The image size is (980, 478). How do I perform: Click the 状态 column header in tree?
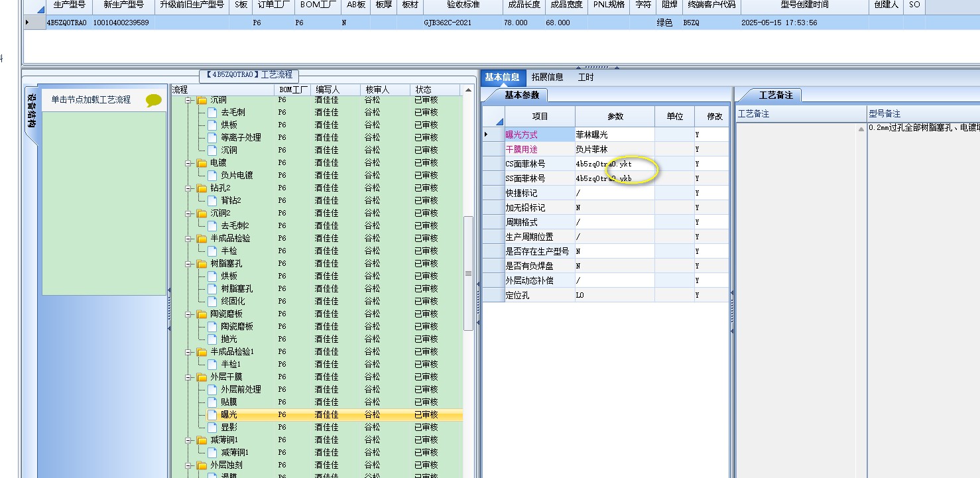click(x=434, y=90)
